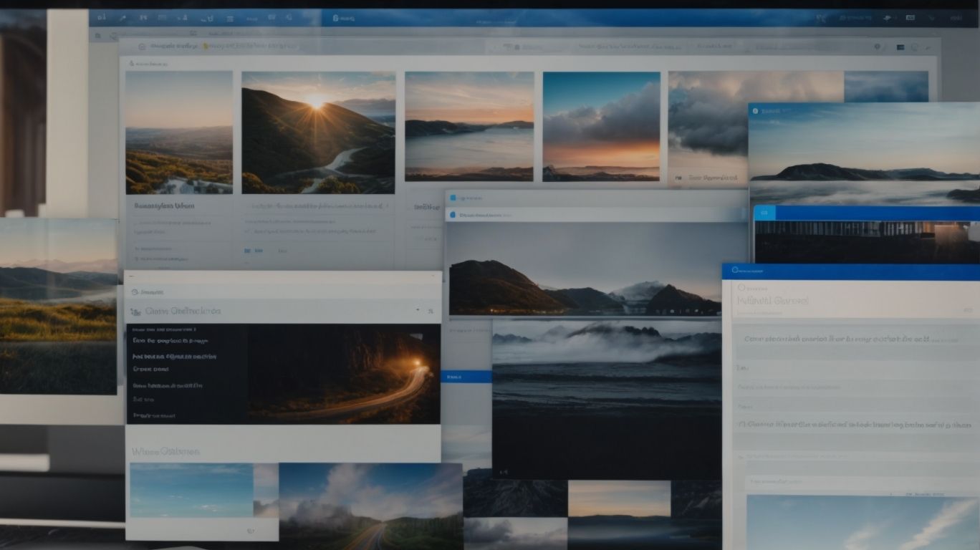Open the calm lake at sunset thumbnail
Image resolution: width=980 pixels, height=550 pixels.
pyautogui.click(x=469, y=126)
